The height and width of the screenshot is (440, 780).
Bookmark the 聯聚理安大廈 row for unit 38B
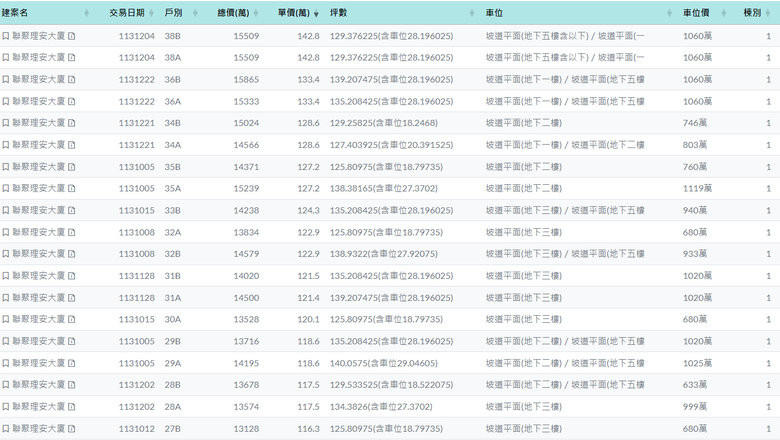(x=5, y=36)
